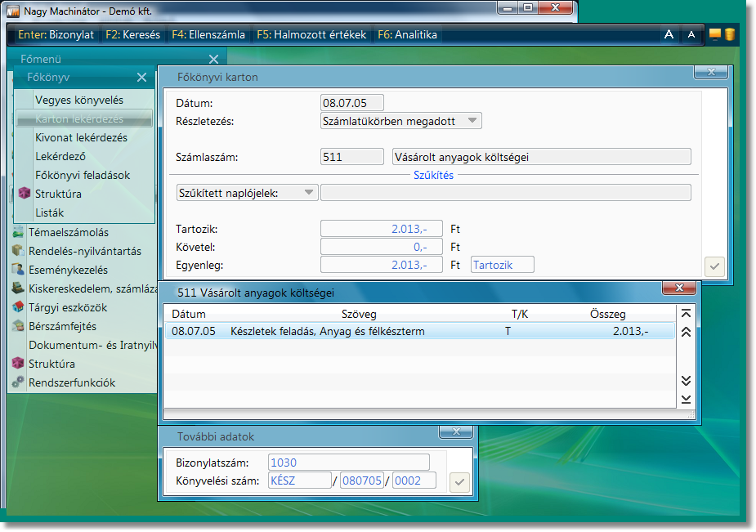This screenshot has height=532, width=756.
Task: Page up with double up chevron
Action: click(686, 332)
